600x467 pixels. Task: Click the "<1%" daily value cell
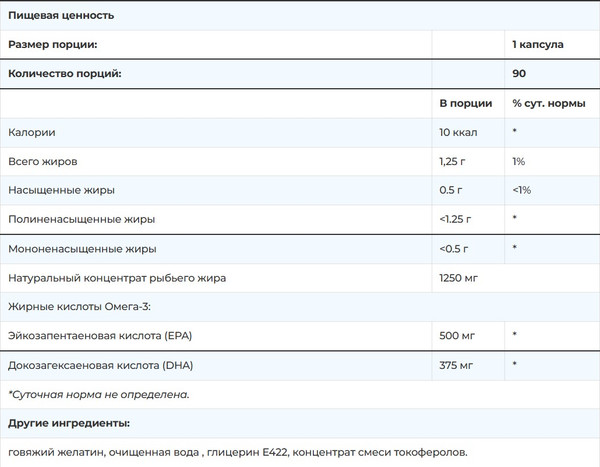(x=521, y=190)
